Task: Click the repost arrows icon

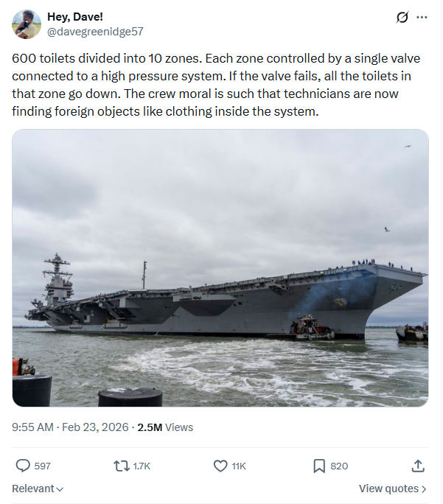Action: pyautogui.click(x=120, y=466)
